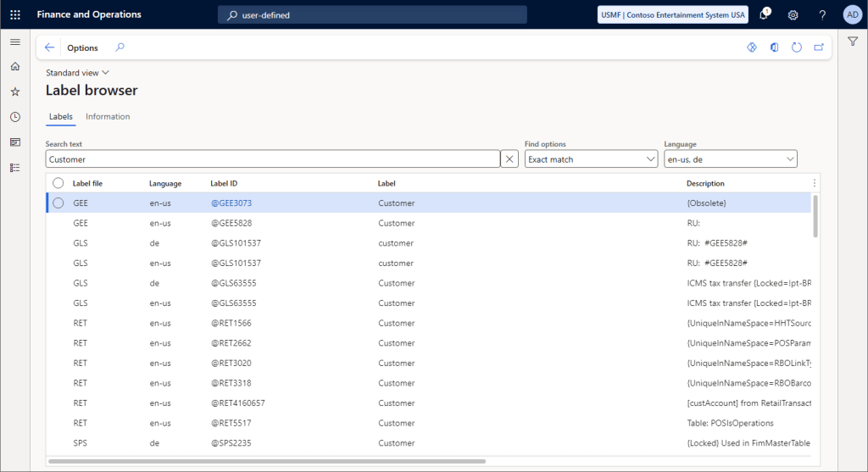
Task: Open the app launcher waffle icon
Action: coord(15,15)
